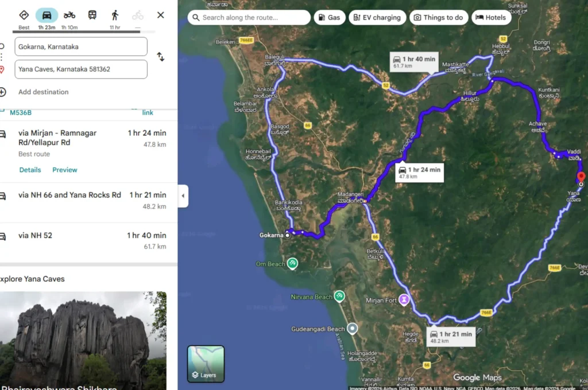Swap origin and destination with the arrows icon
Screen dimensions: 588x390
click(x=160, y=57)
